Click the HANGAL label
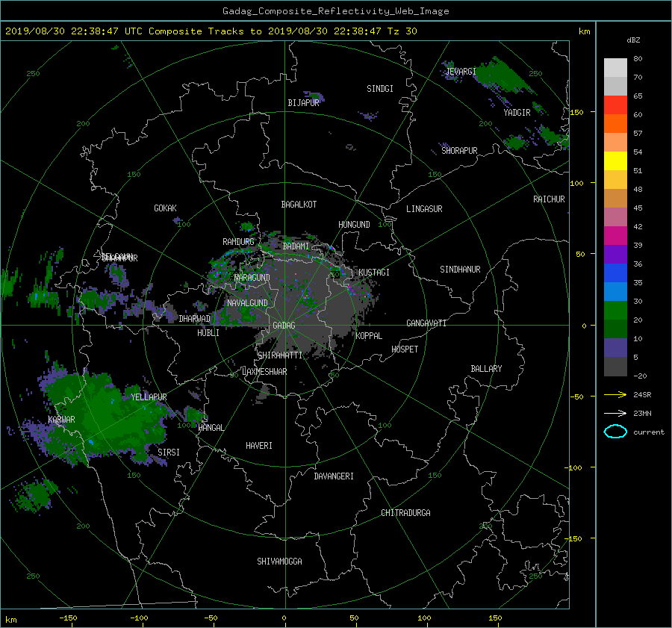Viewport: 672px width, 628px height. [211, 428]
